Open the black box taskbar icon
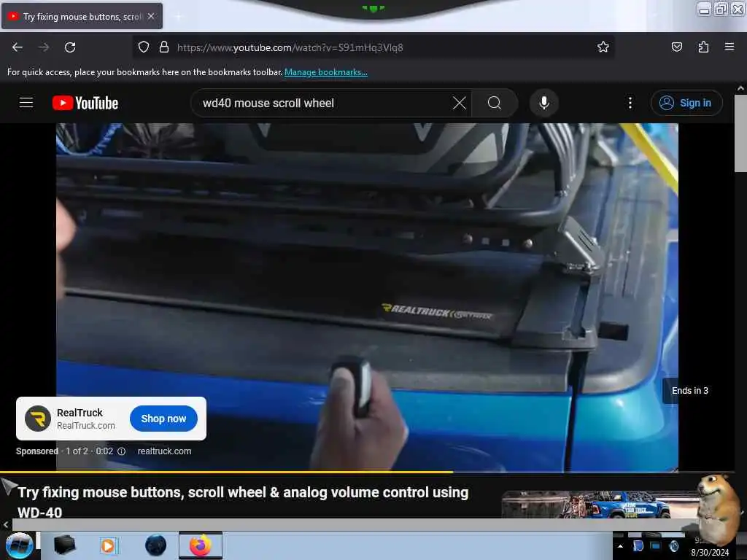The image size is (747, 560). click(x=64, y=545)
